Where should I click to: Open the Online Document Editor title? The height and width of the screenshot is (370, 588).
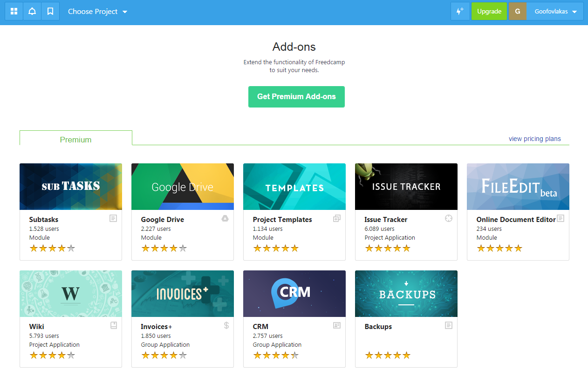point(516,220)
